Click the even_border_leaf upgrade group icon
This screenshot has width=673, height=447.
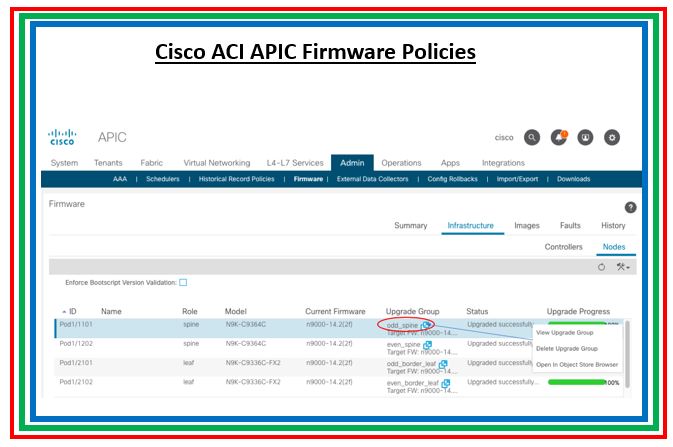click(x=446, y=382)
